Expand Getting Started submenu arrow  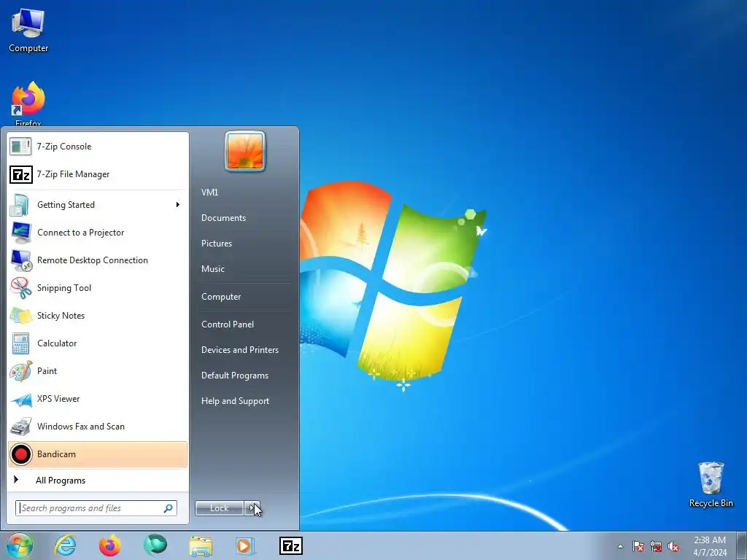[x=178, y=205]
